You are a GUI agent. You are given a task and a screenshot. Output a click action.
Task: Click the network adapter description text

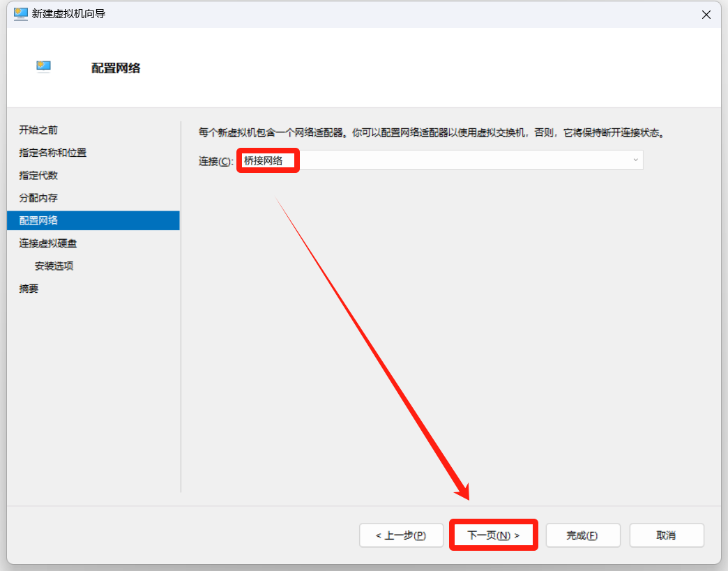pyautogui.click(x=430, y=132)
